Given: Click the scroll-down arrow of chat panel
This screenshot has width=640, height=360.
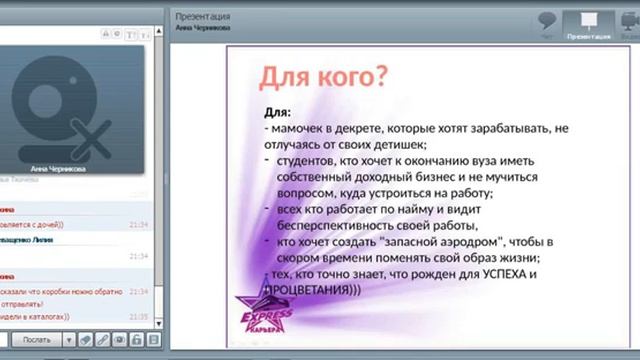Looking at the screenshot, I should [159, 324].
